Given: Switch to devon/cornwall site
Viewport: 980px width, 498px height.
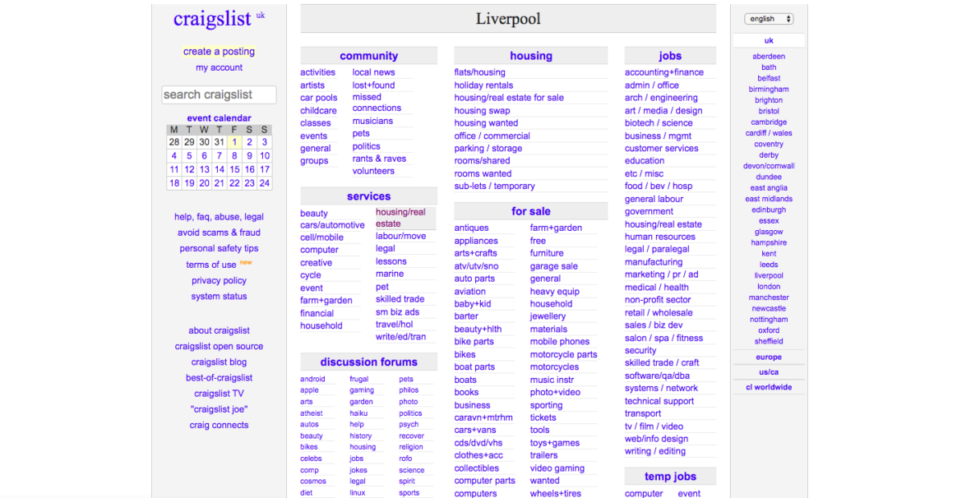Looking at the screenshot, I should [769, 166].
